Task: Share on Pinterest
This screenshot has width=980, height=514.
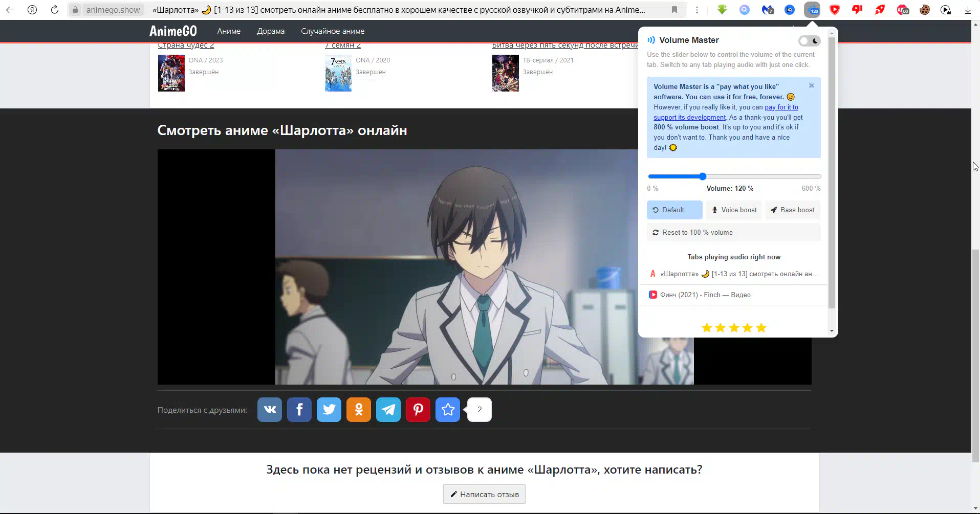Action: tap(418, 410)
